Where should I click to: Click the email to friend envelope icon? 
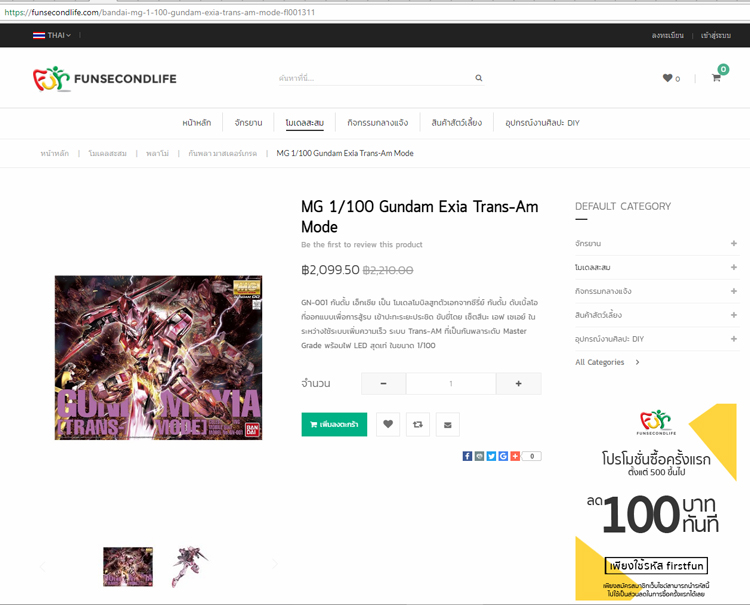[x=448, y=424]
